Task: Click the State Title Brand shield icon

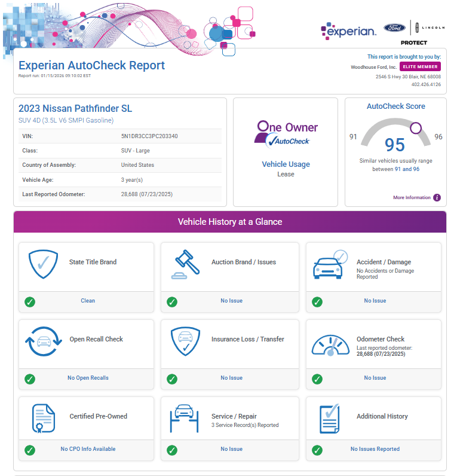Action: coord(43,263)
